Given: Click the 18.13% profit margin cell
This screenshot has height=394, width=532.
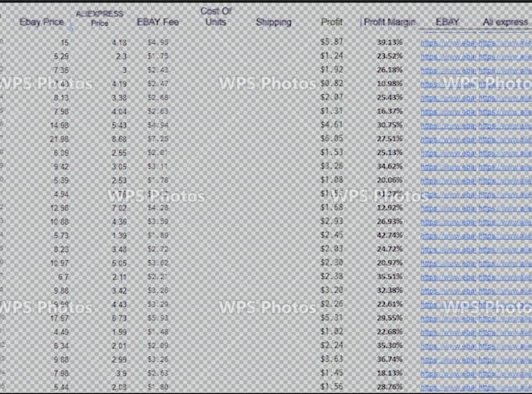Looking at the screenshot, I should (390, 373).
